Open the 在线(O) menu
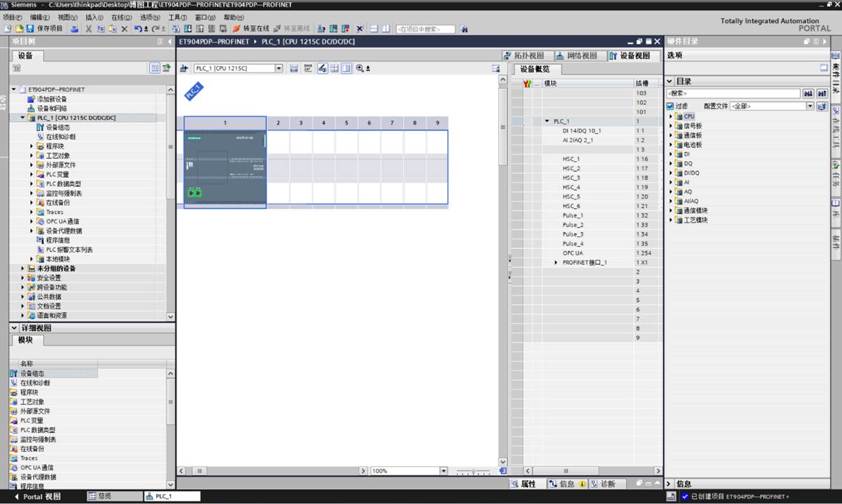The height and width of the screenshot is (504, 842). pos(121,17)
